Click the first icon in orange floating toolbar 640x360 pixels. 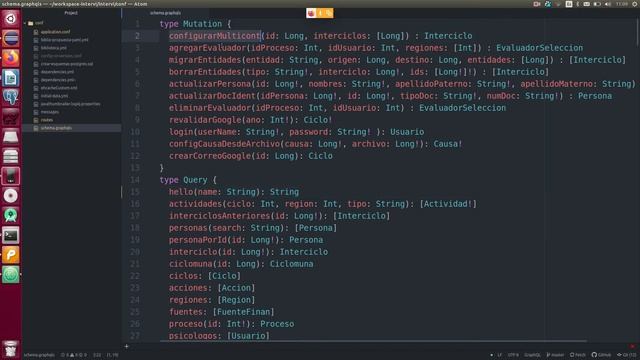pos(311,13)
